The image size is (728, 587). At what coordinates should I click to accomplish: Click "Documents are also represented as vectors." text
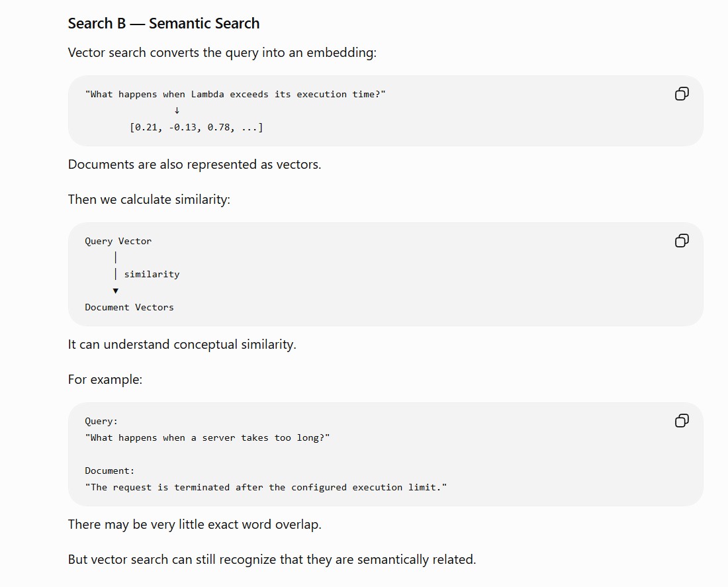coord(195,164)
